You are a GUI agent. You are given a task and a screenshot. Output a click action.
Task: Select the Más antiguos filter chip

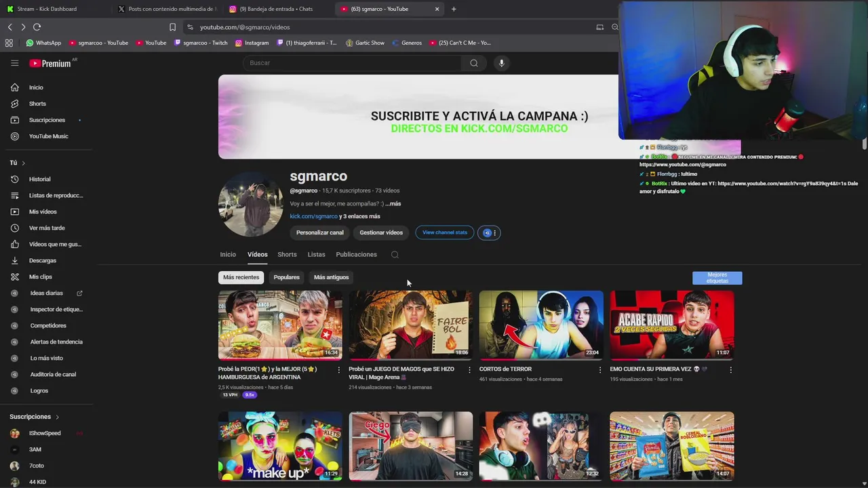[x=331, y=277]
